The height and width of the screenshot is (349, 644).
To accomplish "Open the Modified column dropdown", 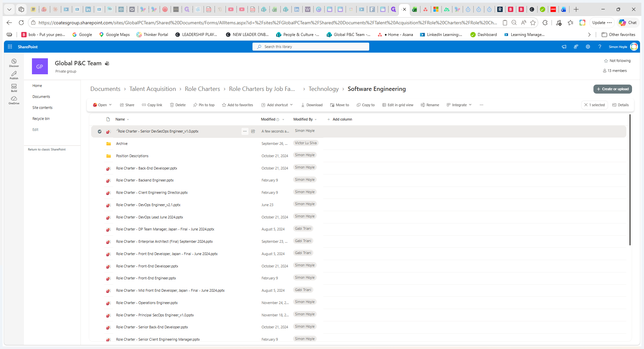I will click(x=283, y=120).
